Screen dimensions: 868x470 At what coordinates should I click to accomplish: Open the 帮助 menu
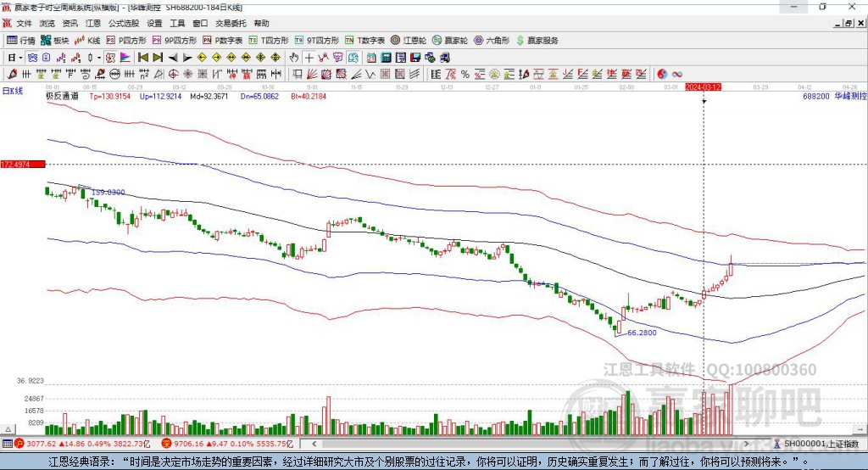(261, 23)
